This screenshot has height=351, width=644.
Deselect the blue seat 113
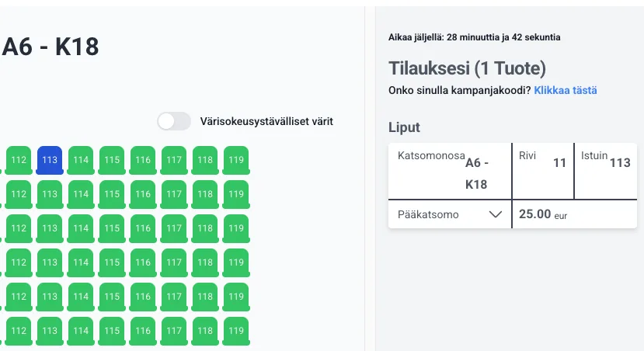pos(50,160)
